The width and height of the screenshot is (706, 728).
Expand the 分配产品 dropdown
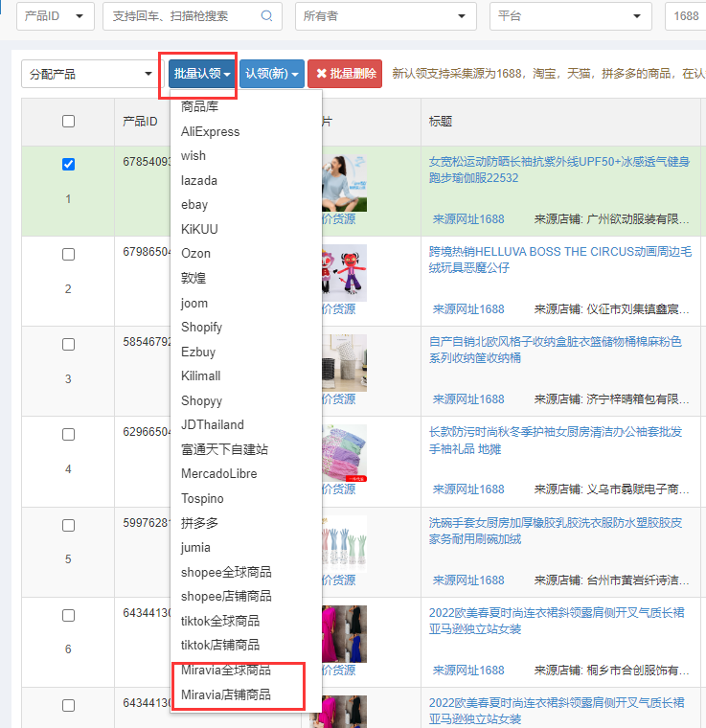pyautogui.click(x=90, y=74)
